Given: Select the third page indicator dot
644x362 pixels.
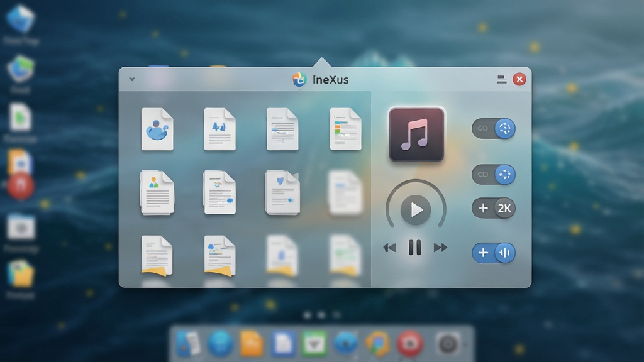Looking at the screenshot, I should [337, 315].
